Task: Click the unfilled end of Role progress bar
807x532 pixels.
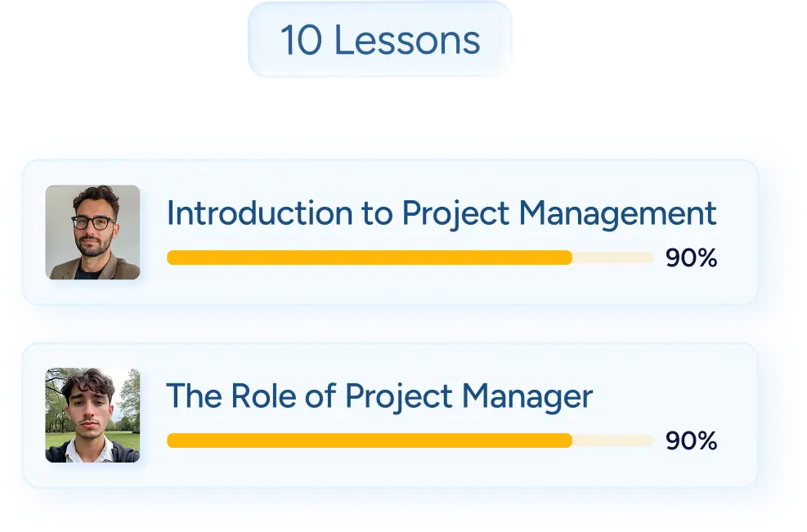Action: pyautogui.click(x=613, y=440)
